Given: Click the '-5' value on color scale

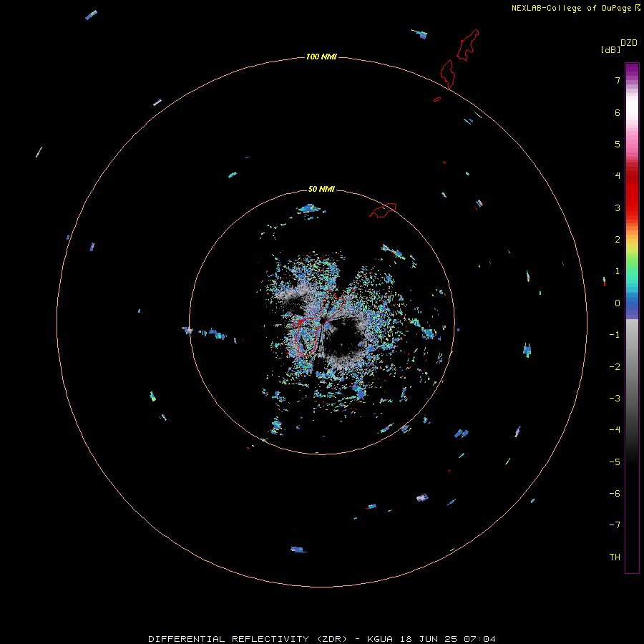Looking at the screenshot, I should coord(615,462).
